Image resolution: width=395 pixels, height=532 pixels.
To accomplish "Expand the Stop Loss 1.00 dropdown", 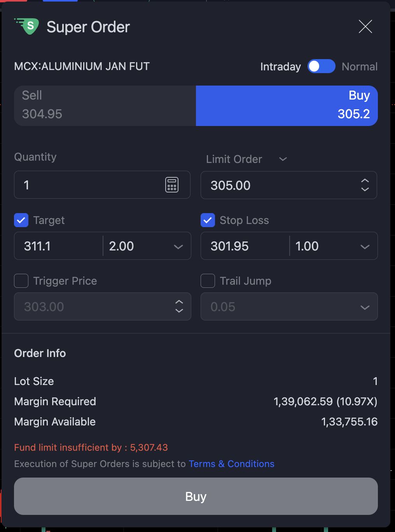I will coord(365,247).
